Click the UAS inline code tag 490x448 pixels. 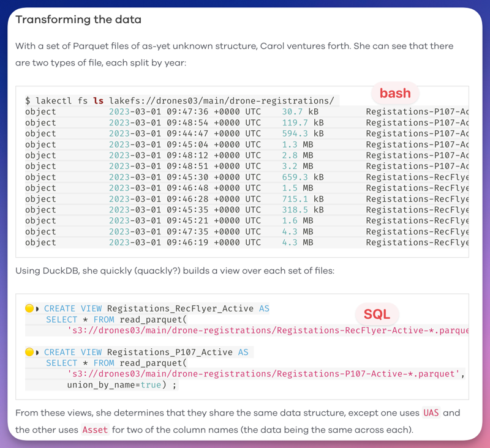click(x=431, y=413)
